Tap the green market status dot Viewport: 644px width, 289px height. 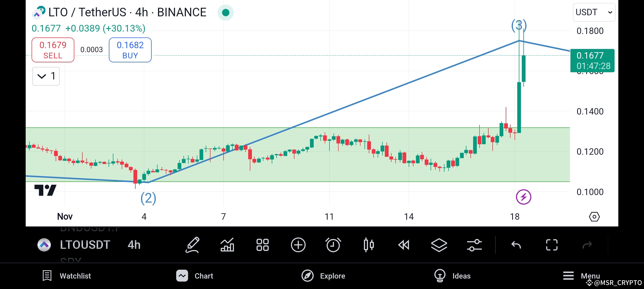click(225, 13)
